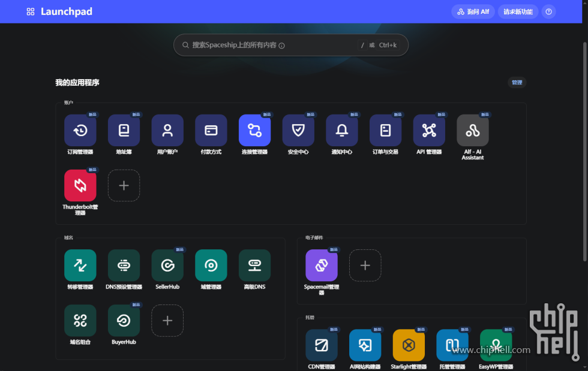Click the info icon in search bar
Image resolution: width=588 pixels, height=371 pixels.
point(281,46)
